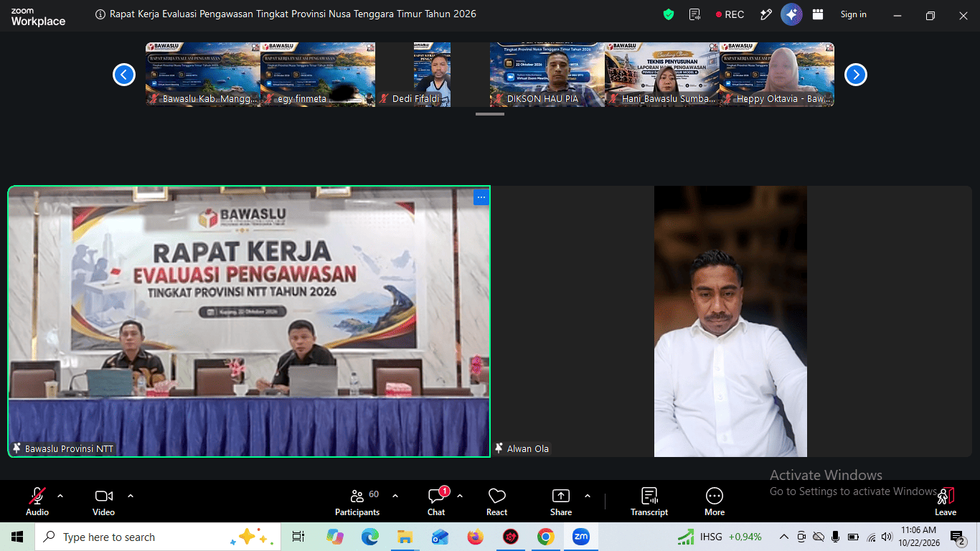Click the green encryption shield icon

pos(669,14)
